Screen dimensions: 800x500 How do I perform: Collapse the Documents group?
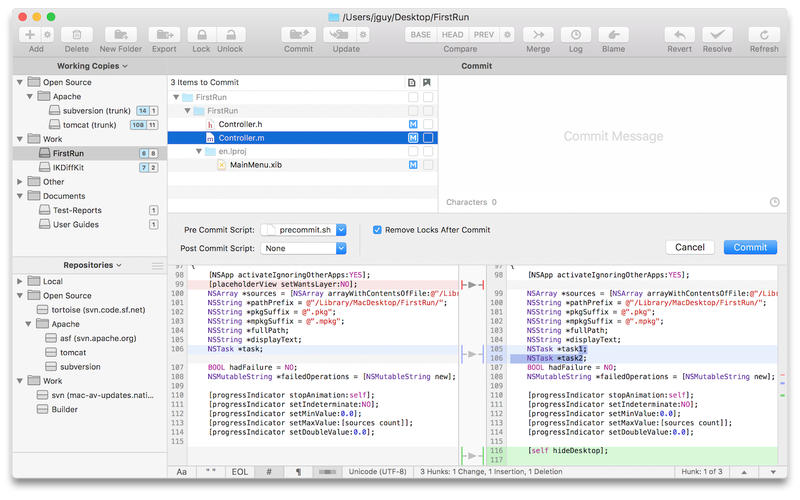20,196
